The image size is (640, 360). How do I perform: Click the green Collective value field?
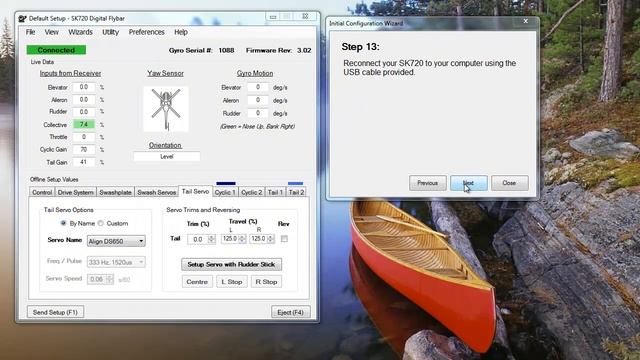click(x=84, y=124)
